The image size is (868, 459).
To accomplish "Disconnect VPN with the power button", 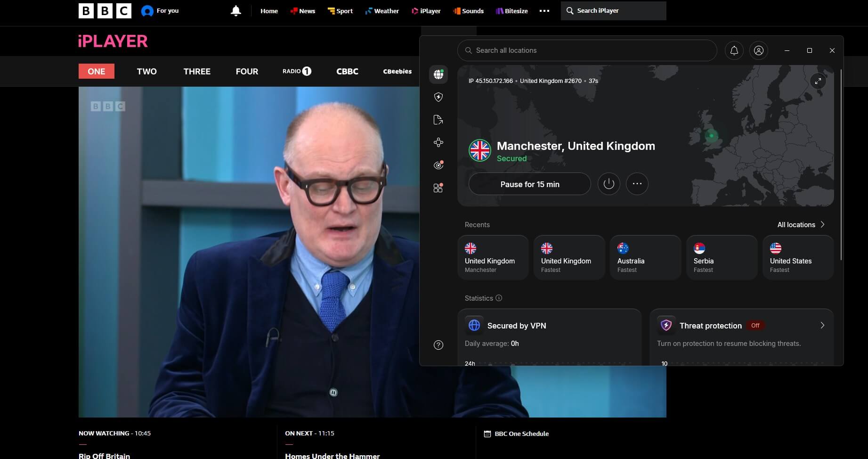I will [x=609, y=184].
